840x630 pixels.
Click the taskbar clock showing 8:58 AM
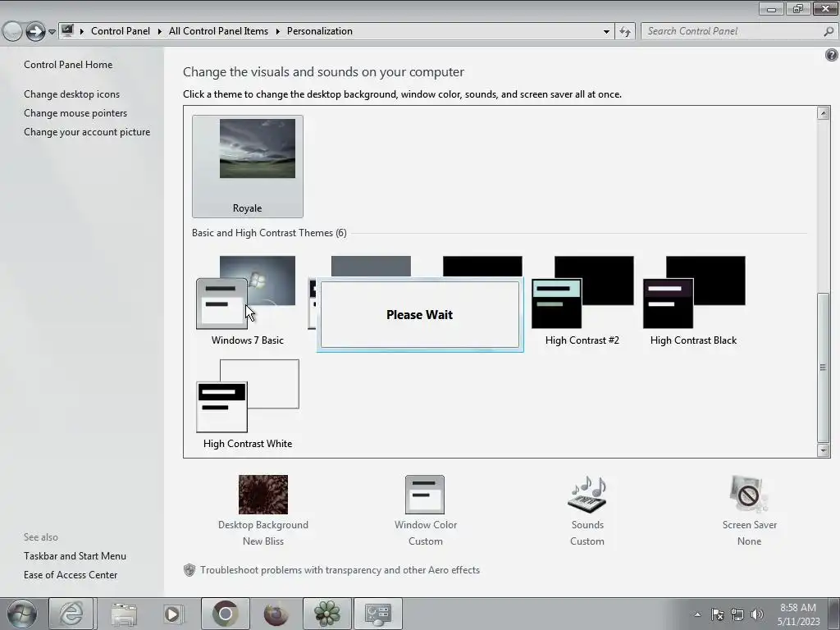point(798,614)
